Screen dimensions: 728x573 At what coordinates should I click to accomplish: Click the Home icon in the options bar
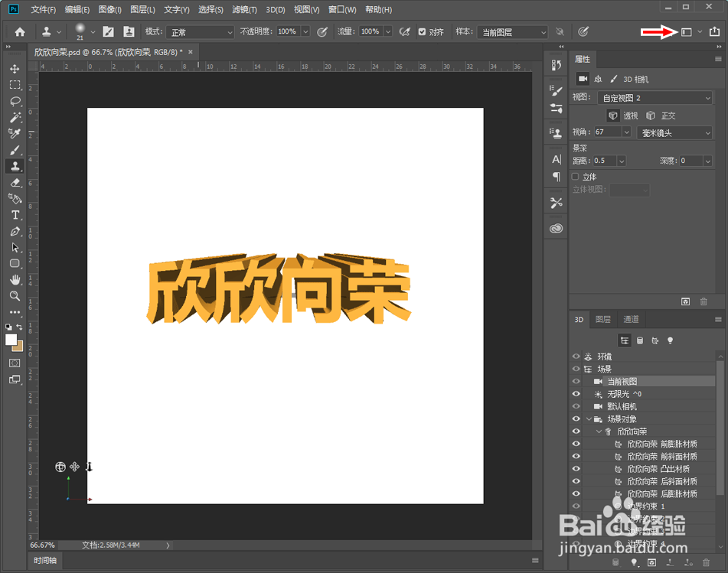(18, 32)
